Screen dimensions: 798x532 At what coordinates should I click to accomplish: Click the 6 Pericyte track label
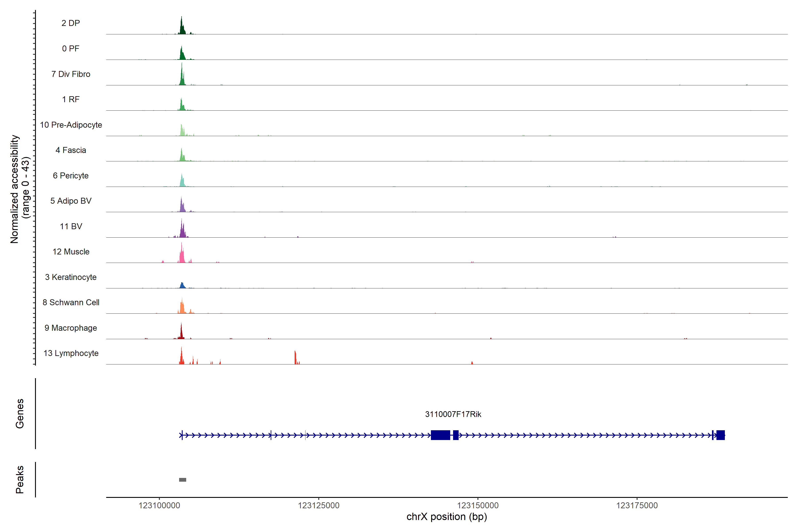click(x=70, y=175)
